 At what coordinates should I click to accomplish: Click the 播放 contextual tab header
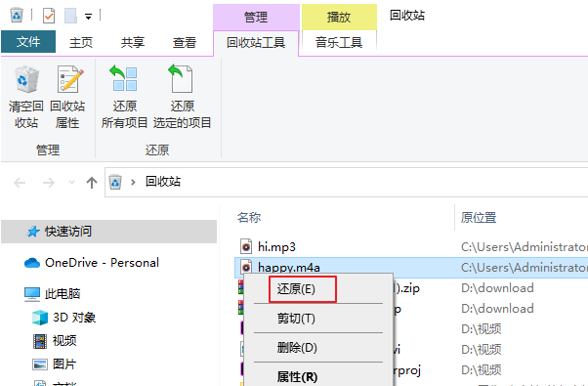point(339,17)
